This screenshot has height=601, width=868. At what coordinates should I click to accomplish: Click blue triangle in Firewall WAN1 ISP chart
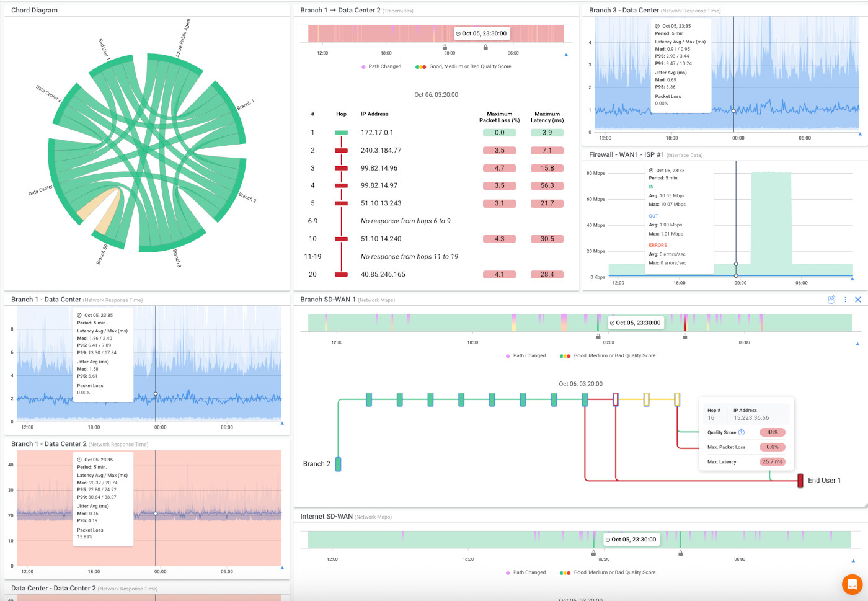point(852,278)
